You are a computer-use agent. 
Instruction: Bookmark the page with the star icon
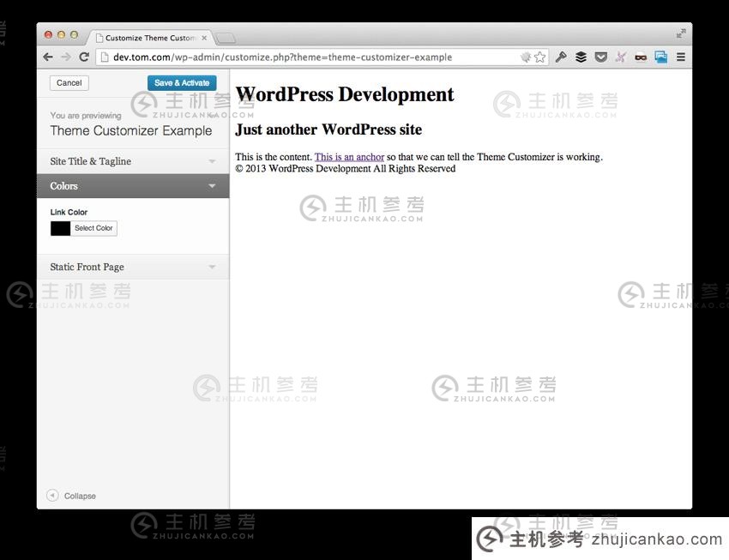(x=539, y=57)
